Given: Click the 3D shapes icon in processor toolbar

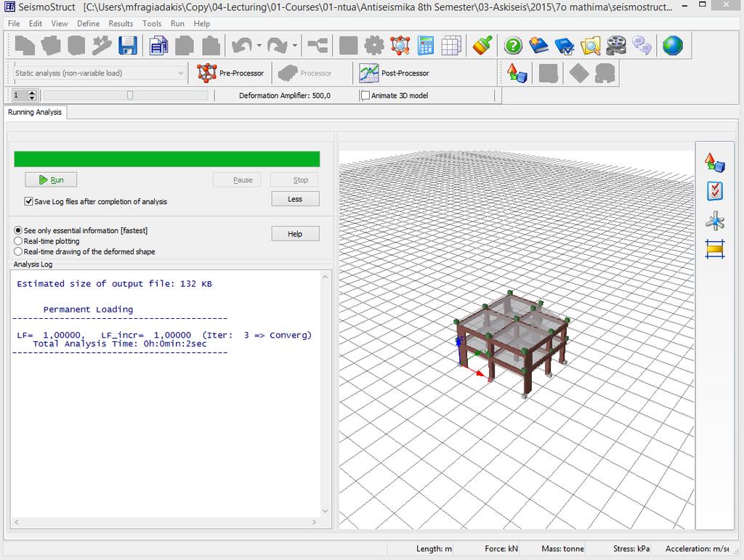Looking at the screenshot, I should coord(517,73).
